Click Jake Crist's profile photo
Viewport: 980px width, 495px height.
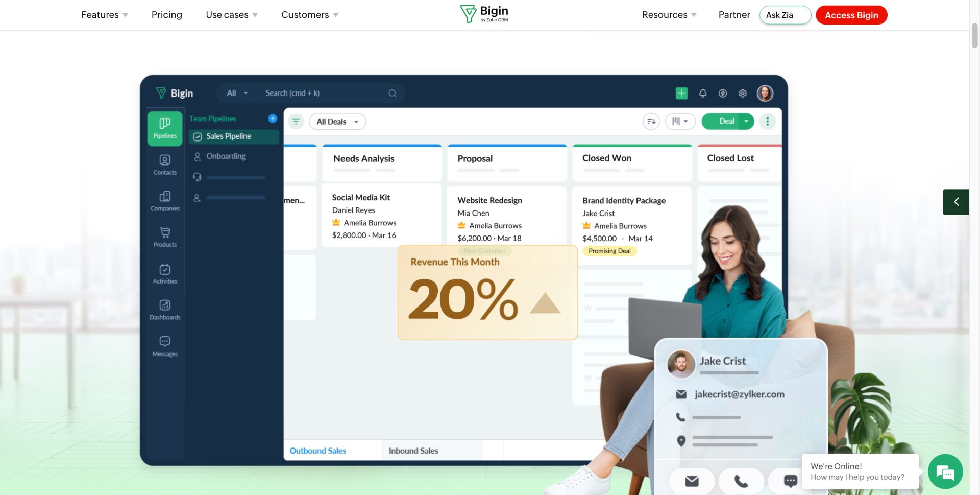681,364
